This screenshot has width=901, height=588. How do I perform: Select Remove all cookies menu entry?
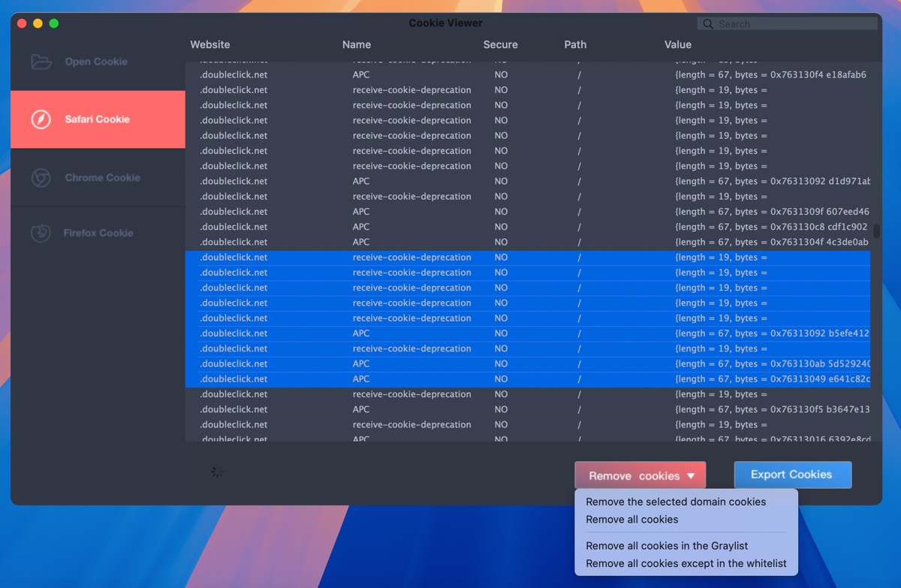click(x=631, y=519)
